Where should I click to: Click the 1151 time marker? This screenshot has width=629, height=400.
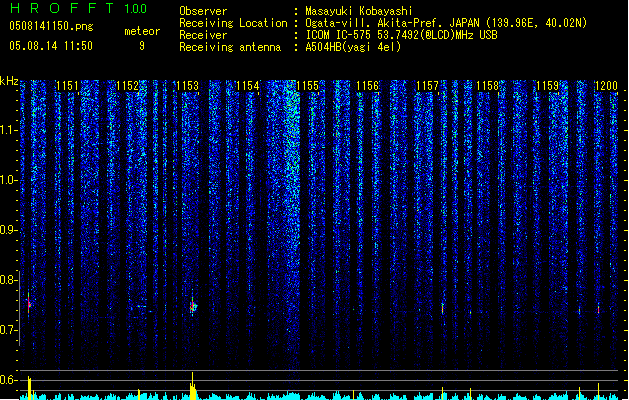67,86
